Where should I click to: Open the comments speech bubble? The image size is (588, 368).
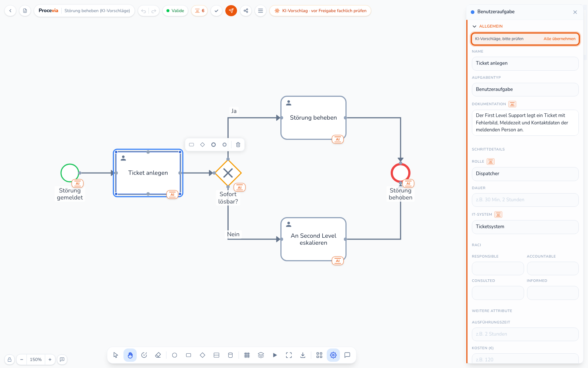(347, 355)
